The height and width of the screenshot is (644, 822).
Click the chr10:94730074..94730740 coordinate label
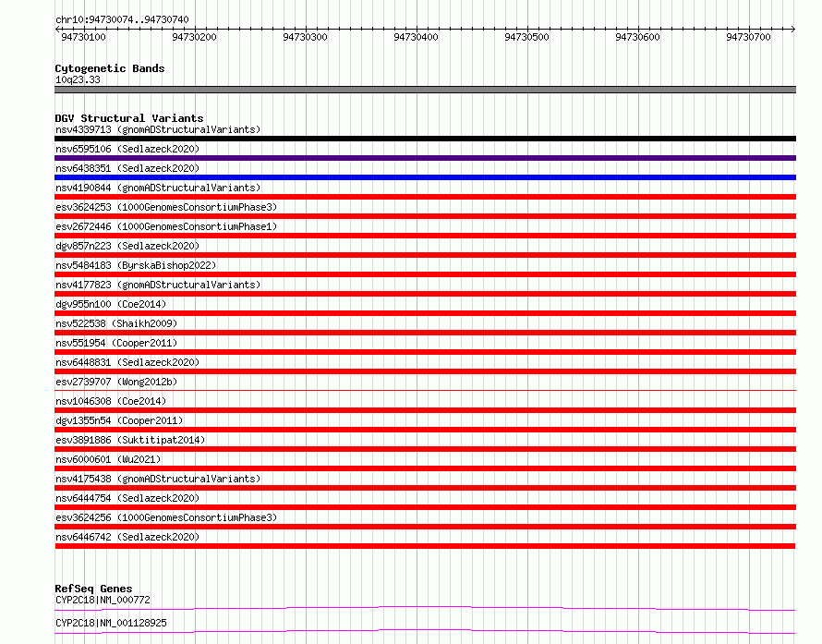point(122,19)
